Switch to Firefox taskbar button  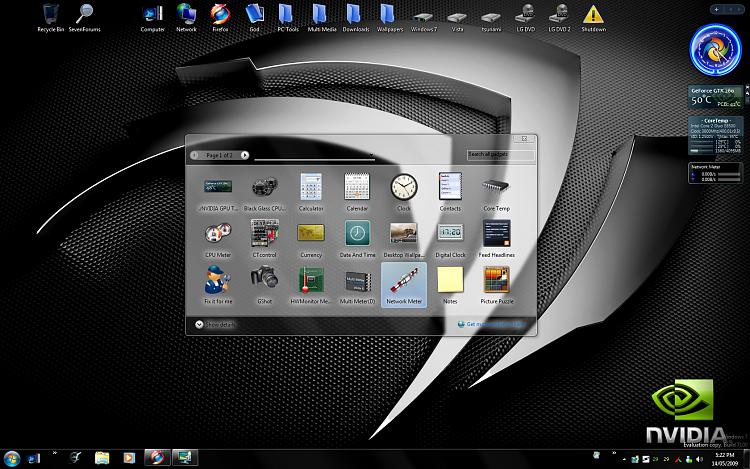point(156,458)
